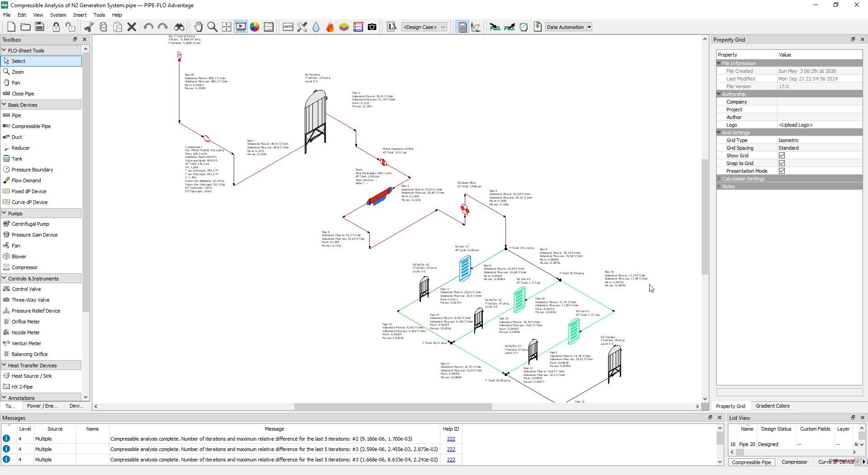Uncheck the Presentation Mode checkbox

[782, 171]
